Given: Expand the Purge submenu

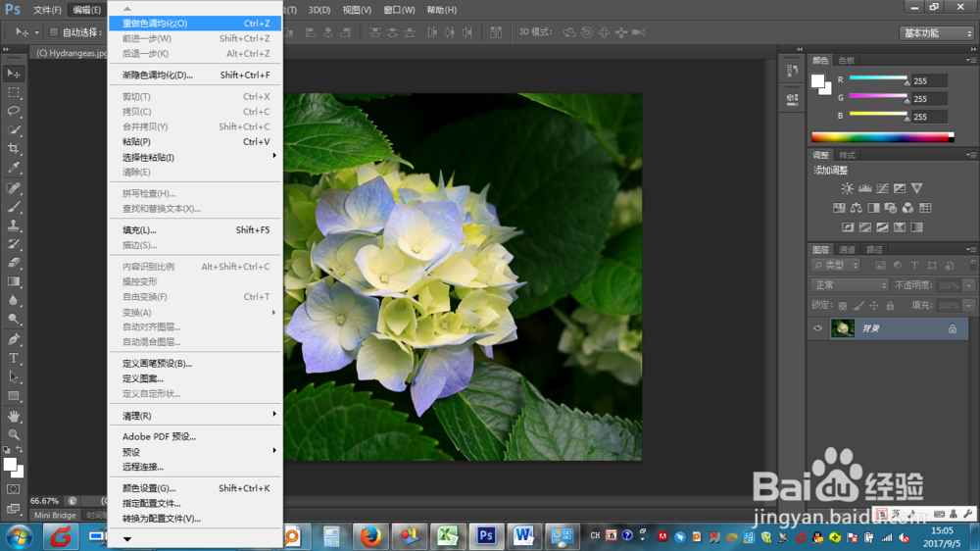Looking at the screenshot, I should click(196, 416).
